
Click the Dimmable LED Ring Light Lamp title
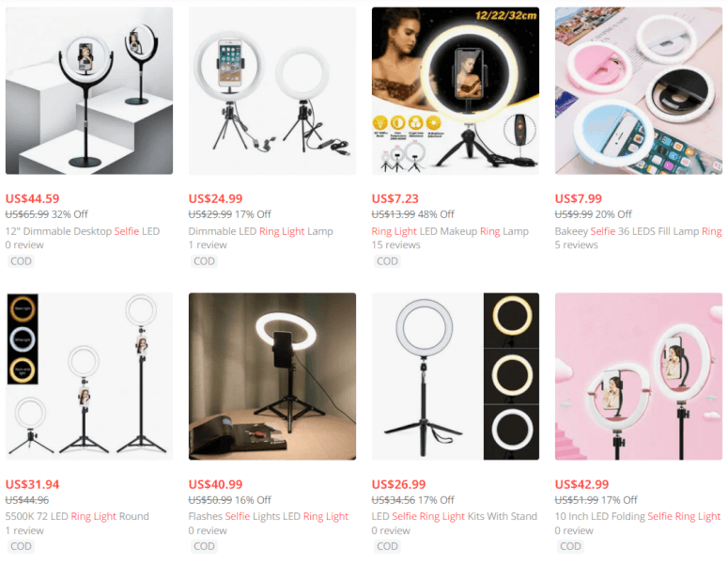pos(260,231)
